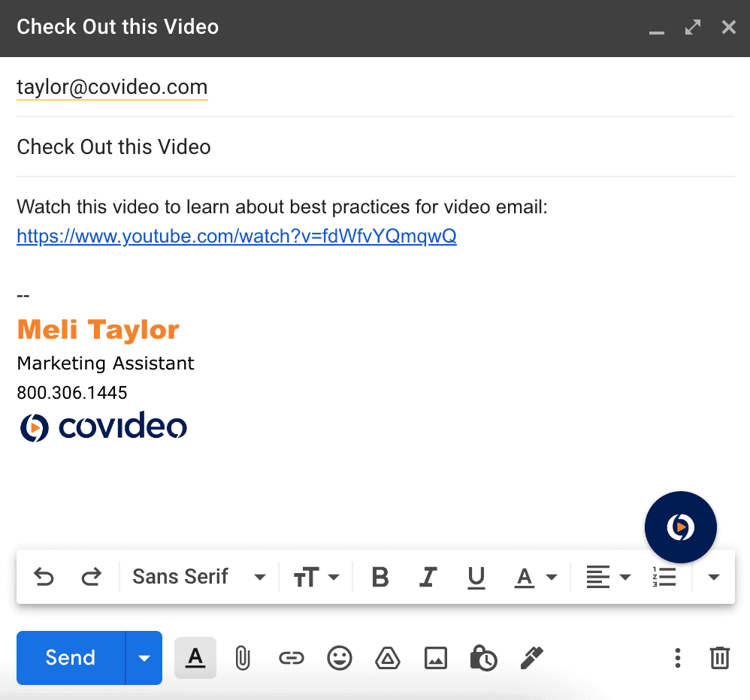Screen dimensions: 750x700
Task: Click the subject field Check Out this Video
Action: pyautogui.click(x=376, y=146)
